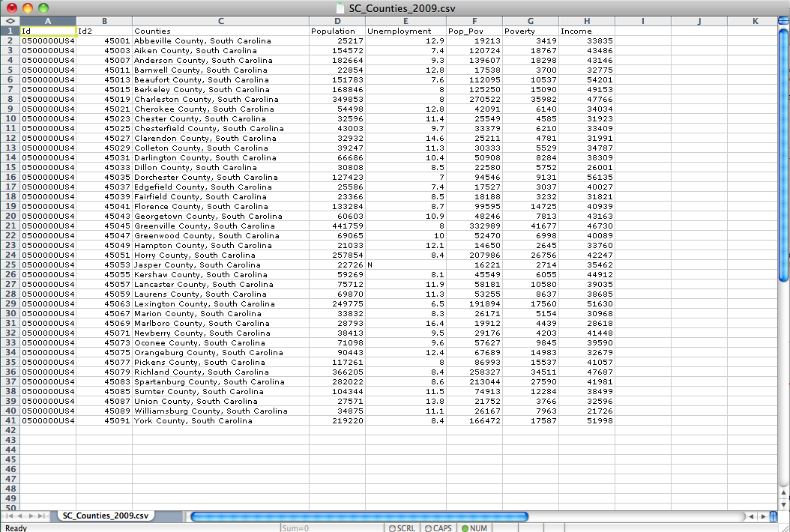Click the Sum=0 status bar area
Screen dimensions: 790x532
click(x=294, y=528)
